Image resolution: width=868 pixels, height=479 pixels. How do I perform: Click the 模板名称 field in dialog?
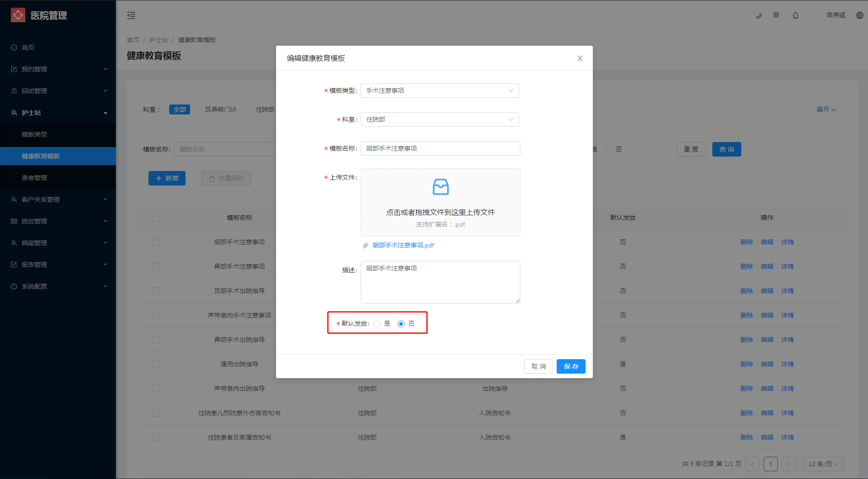pos(440,148)
